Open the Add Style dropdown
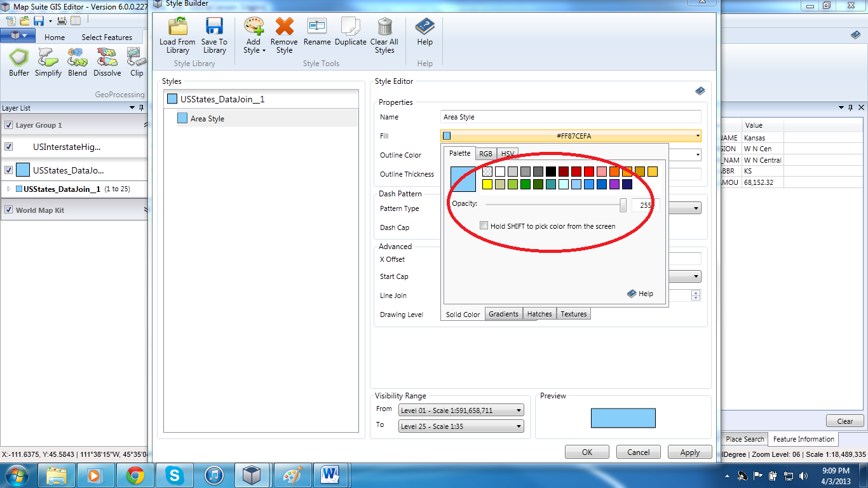The image size is (868, 488). [x=254, y=46]
